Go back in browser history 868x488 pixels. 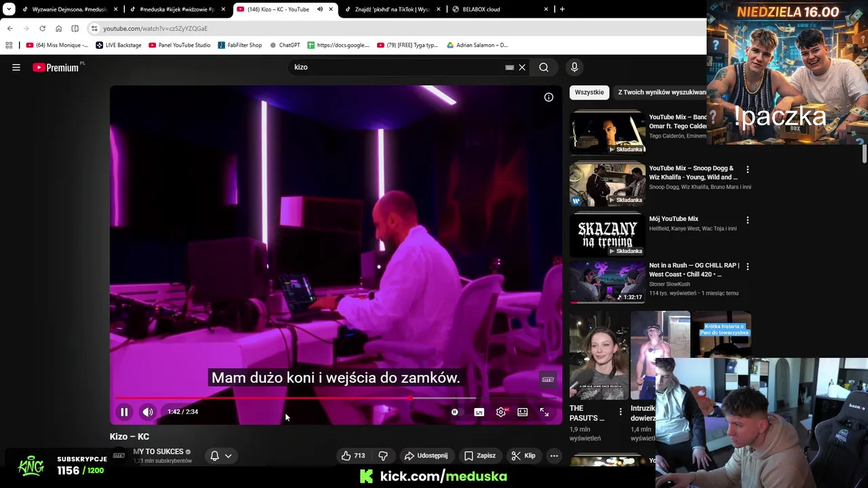pos(9,28)
